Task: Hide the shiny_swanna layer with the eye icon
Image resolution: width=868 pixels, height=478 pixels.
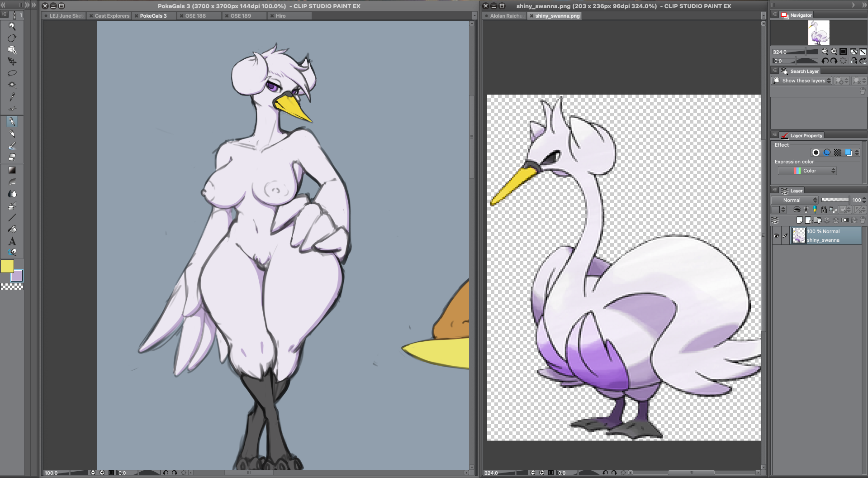Action: point(776,236)
